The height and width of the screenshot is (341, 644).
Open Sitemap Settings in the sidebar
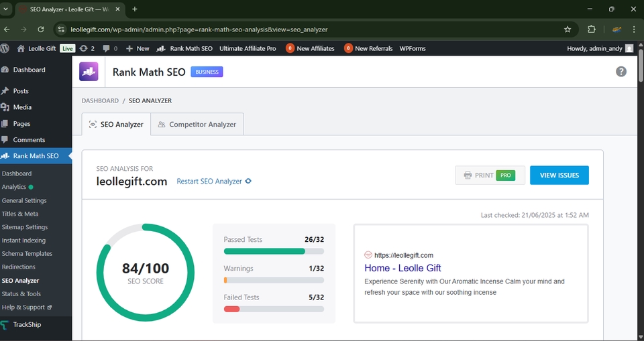coord(25,227)
